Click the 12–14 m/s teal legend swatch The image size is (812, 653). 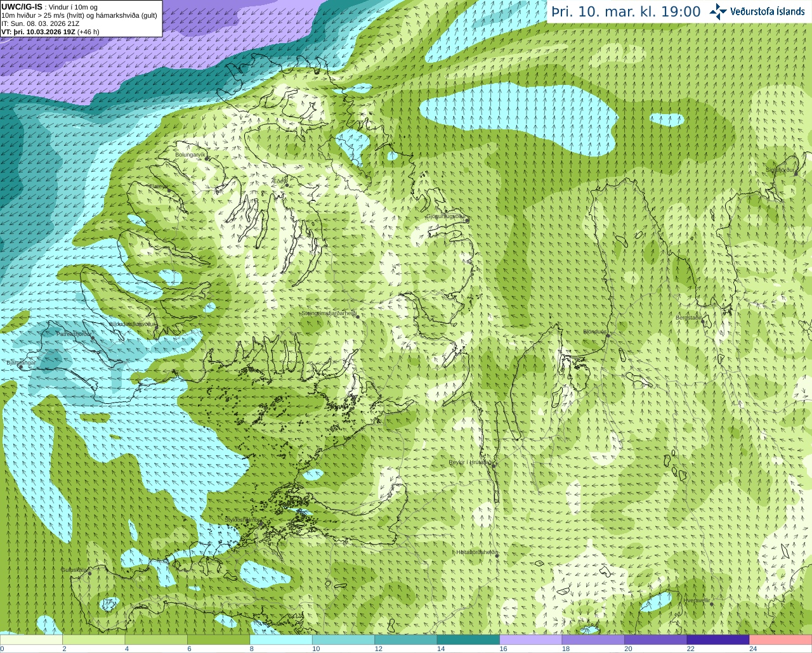[x=406, y=640]
